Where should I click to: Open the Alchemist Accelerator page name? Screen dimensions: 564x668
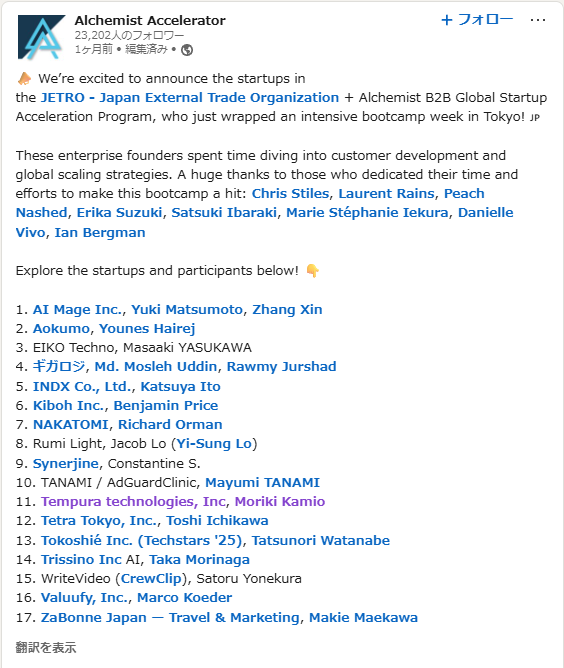click(150, 20)
